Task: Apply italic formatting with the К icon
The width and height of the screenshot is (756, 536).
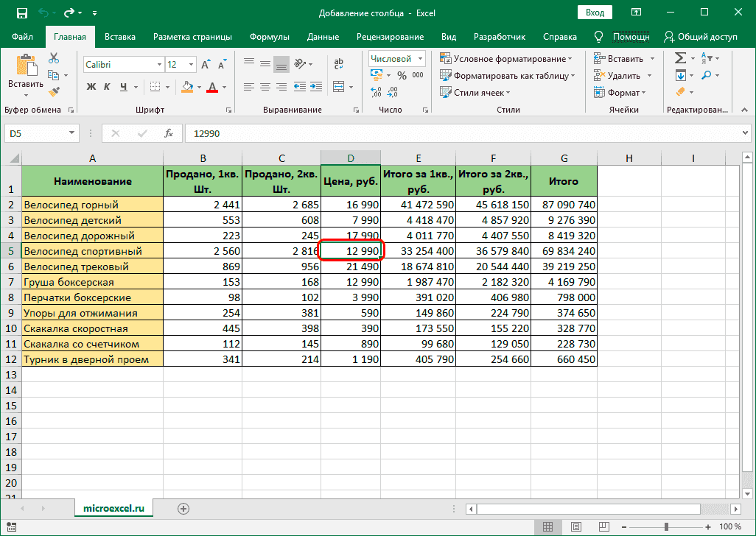Action: click(108, 86)
